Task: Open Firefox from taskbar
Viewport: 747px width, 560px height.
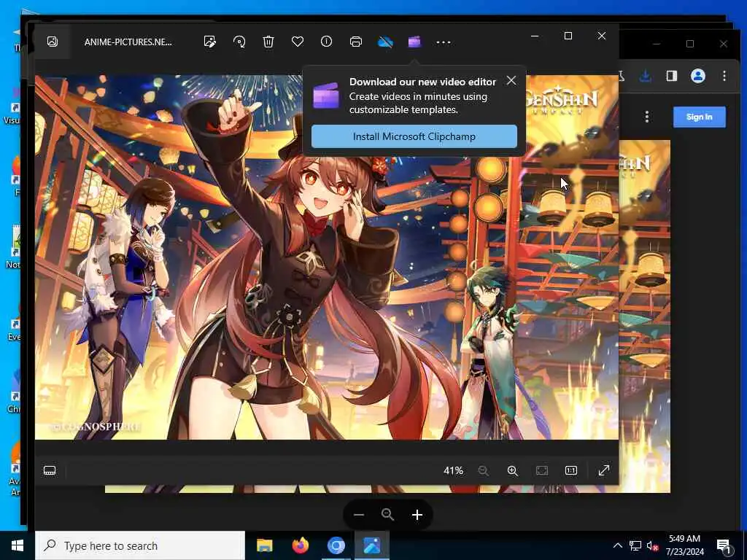Action: tap(300, 545)
